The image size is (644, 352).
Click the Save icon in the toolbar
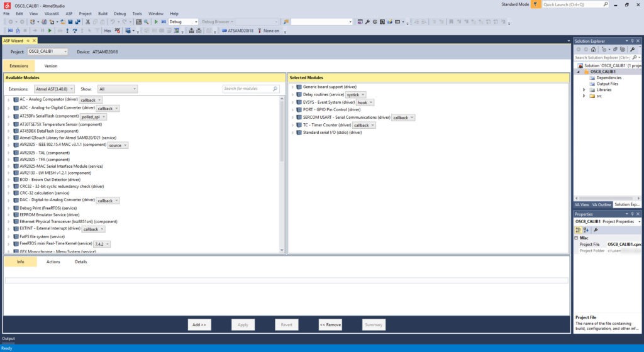pyautogui.click(x=70, y=22)
